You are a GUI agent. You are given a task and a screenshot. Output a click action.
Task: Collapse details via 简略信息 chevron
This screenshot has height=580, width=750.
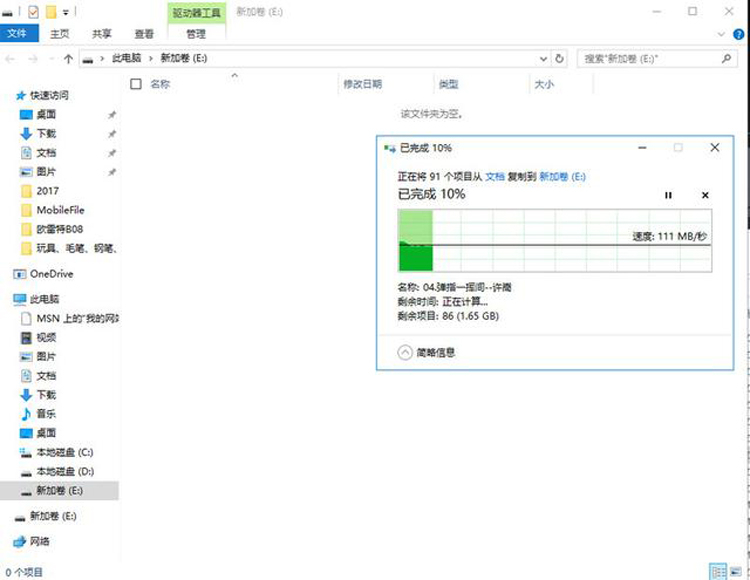[405, 352]
